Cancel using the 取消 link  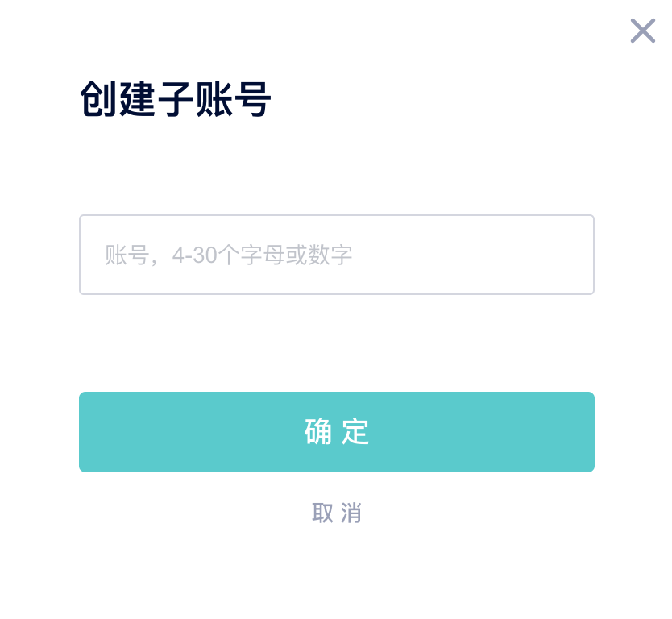[x=337, y=513]
